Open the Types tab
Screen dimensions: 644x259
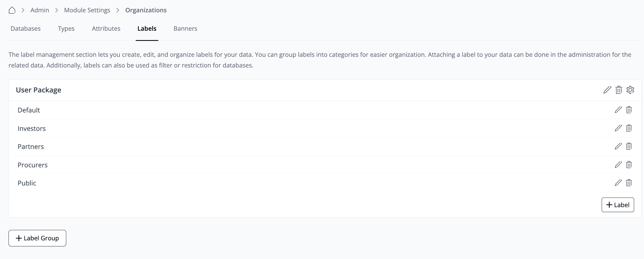[66, 29]
